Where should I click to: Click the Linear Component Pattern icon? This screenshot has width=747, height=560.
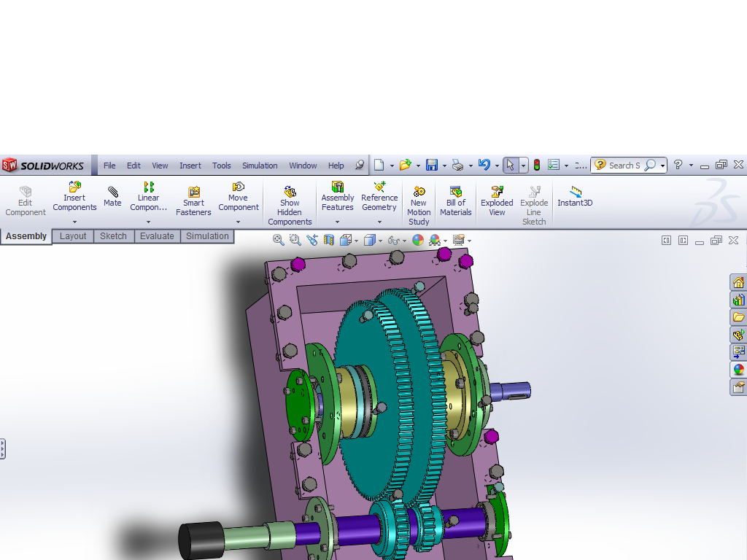(x=149, y=186)
